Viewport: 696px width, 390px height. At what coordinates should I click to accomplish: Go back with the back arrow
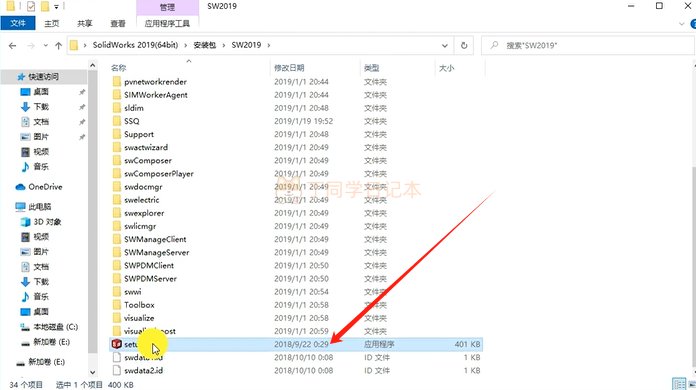pos(12,45)
